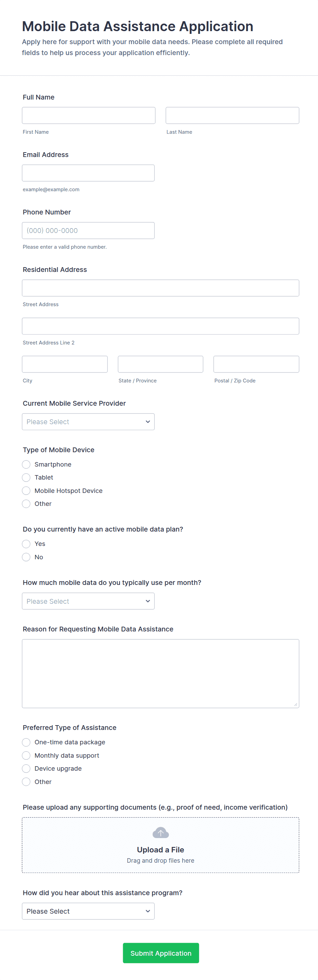318x980 pixels.
Task: Click the Reason for Requesting text area
Action: pos(160,674)
